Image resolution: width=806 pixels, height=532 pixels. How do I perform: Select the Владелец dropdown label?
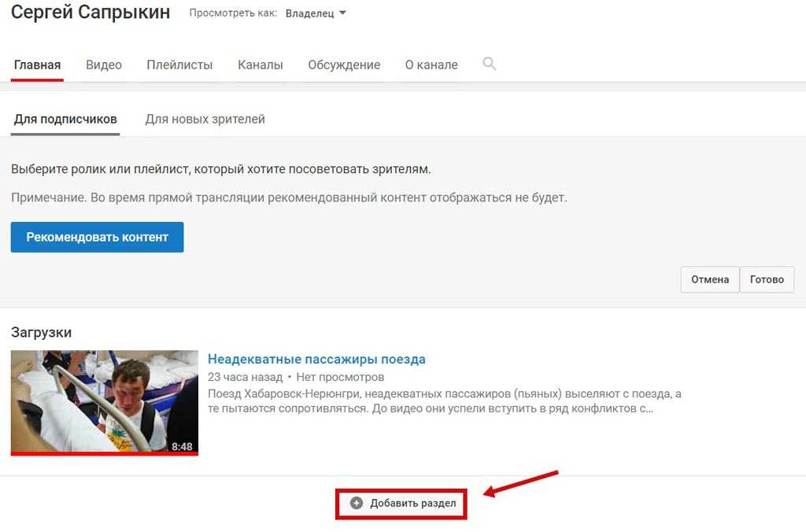click(x=309, y=13)
